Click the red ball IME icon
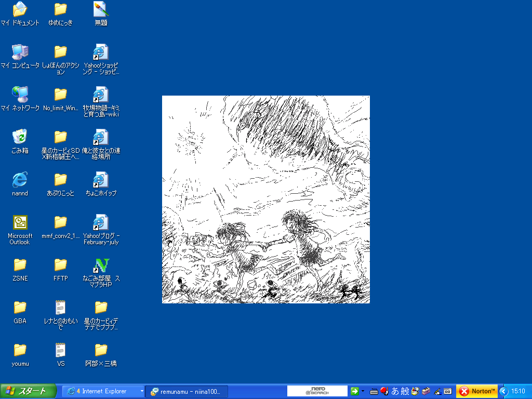Viewport: 532px width, 399px height. [384, 391]
